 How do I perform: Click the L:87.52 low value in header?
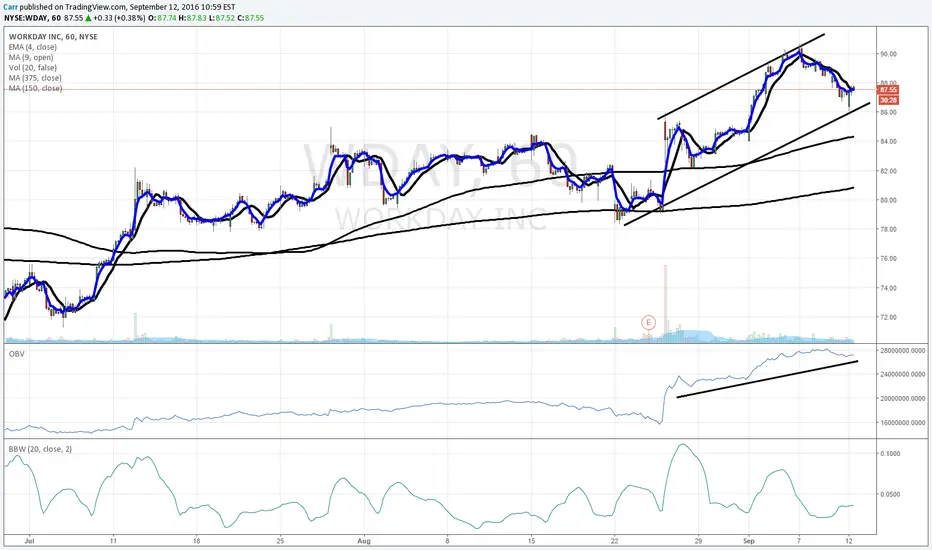221,18
